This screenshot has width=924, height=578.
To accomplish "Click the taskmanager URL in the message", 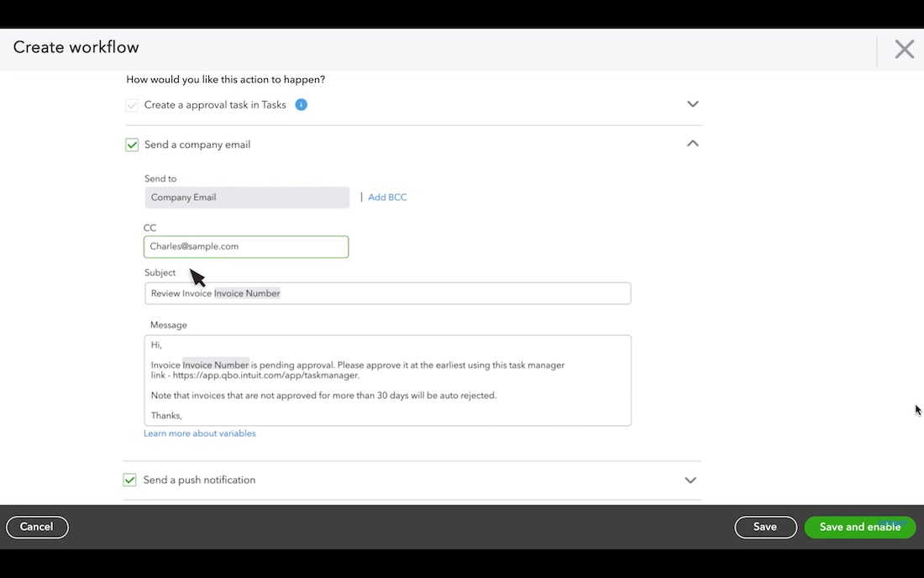I will pyautogui.click(x=265, y=376).
